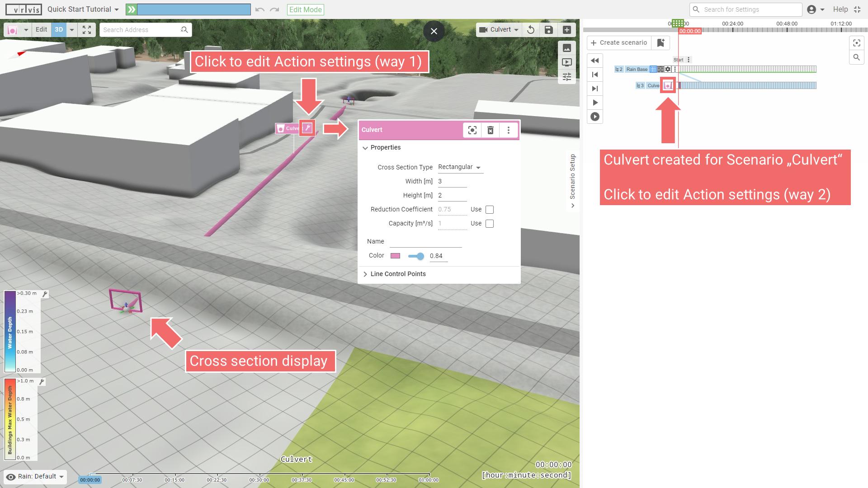
Task: Click the reset/undo circular arrow icon
Action: [x=530, y=29]
